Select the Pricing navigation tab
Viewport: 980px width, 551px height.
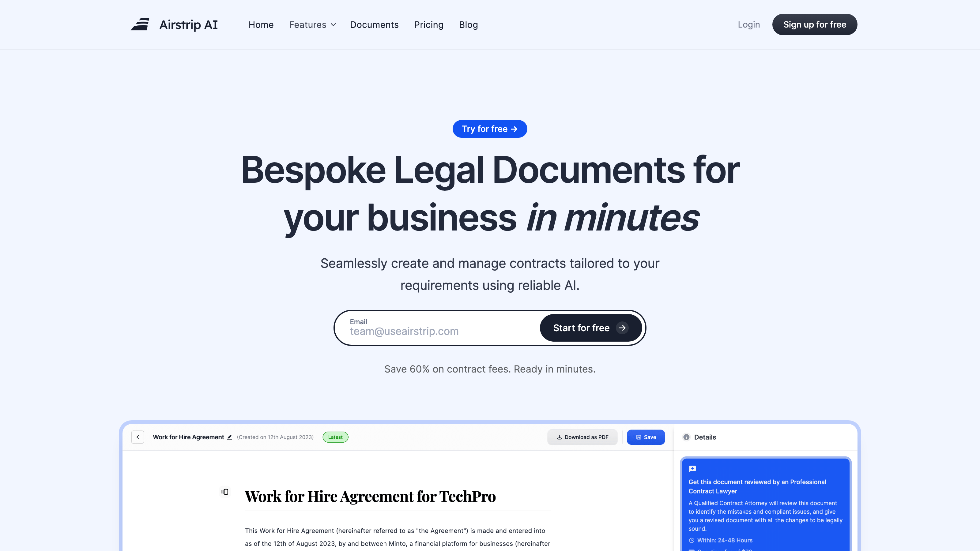[429, 24]
